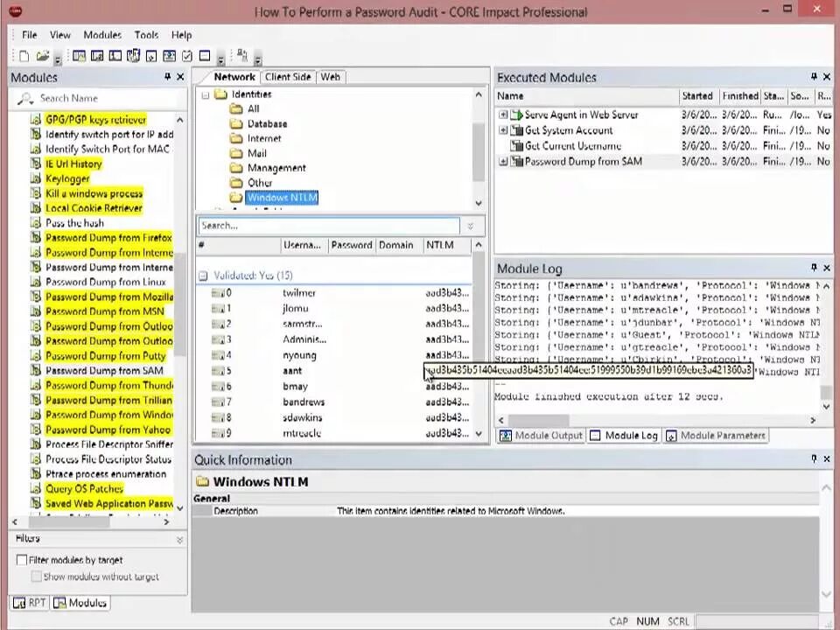Pin the Executed Modules panel

(x=814, y=77)
